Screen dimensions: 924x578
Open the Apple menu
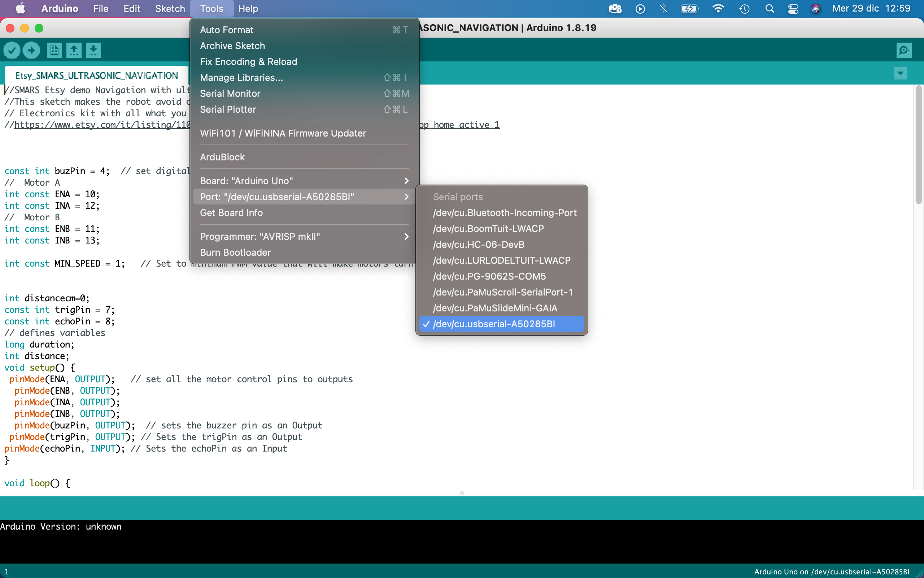21,8
